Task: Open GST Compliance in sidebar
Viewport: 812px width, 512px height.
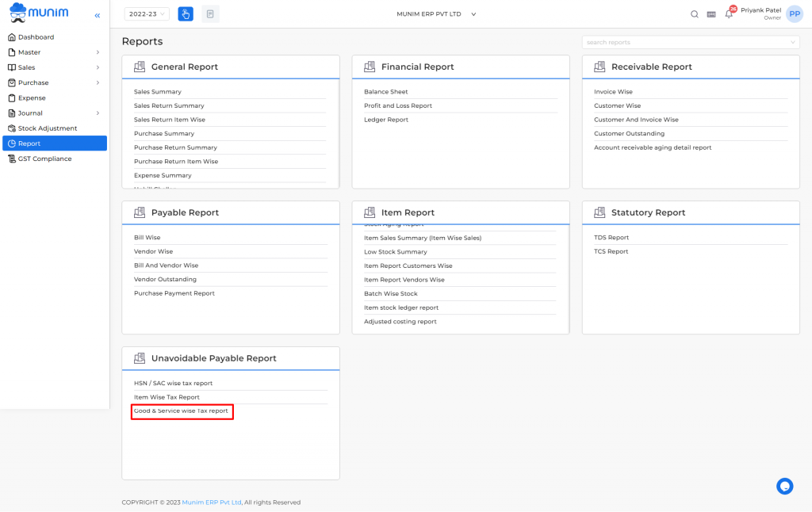Action: pyautogui.click(x=55, y=159)
